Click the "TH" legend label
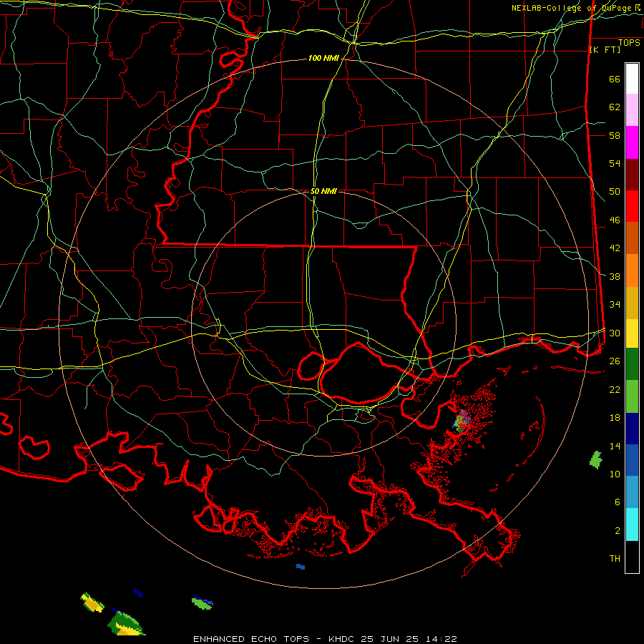Viewport: 644px width, 644px height. tap(615, 558)
